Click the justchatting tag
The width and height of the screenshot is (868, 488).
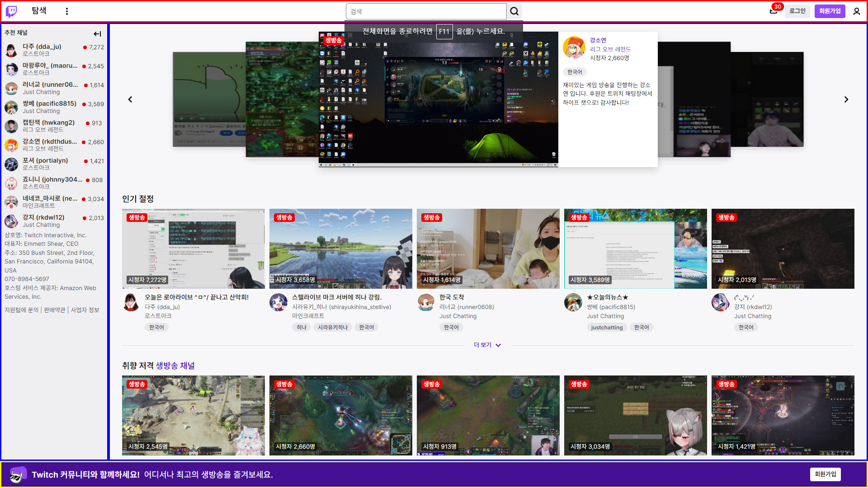click(x=607, y=327)
